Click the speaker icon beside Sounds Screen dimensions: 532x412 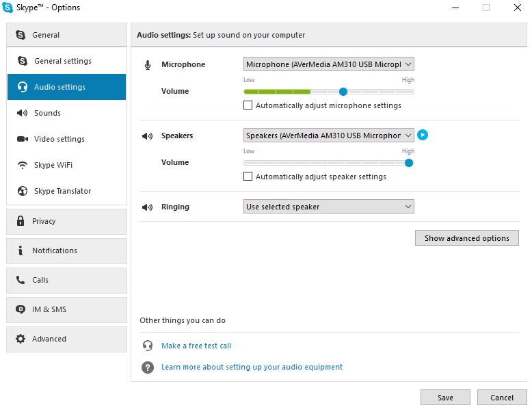tap(23, 113)
